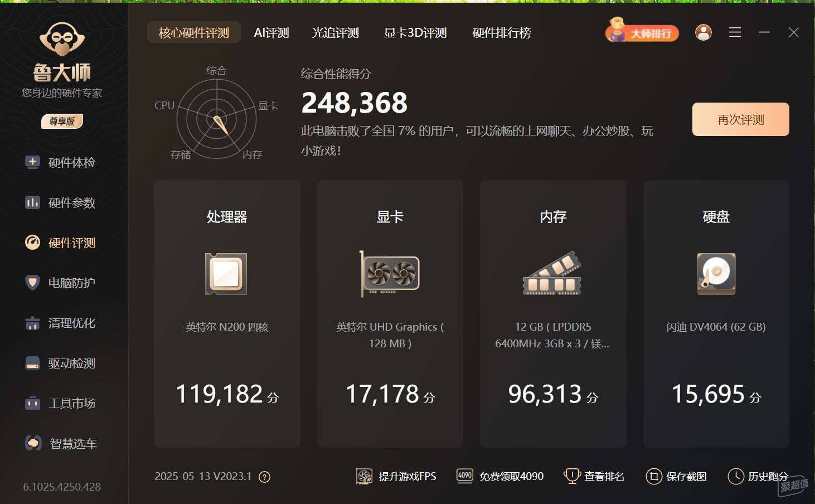The height and width of the screenshot is (504, 815).
Task: Switch to the 显卡3D评测 tab
Action: click(x=415, y=33)
